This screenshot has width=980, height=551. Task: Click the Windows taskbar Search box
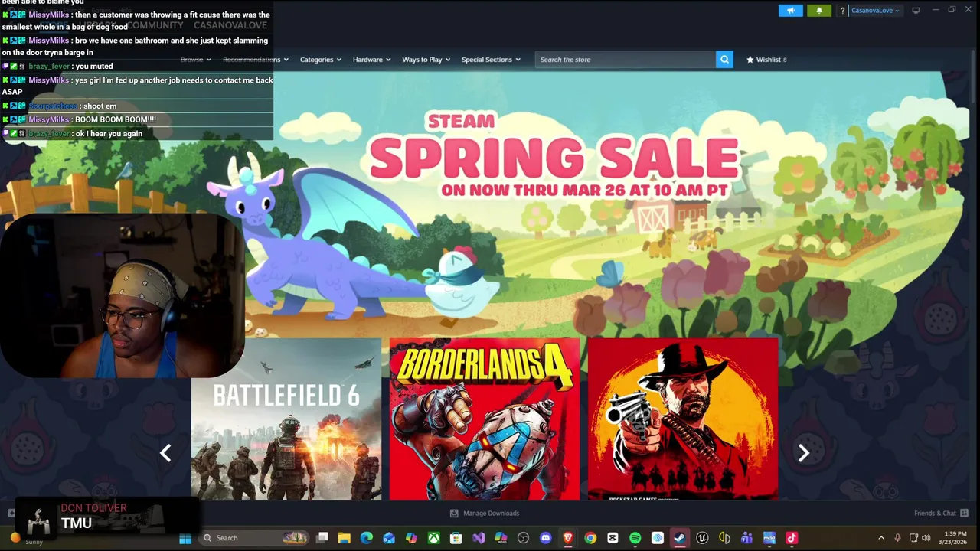[254, 538]
